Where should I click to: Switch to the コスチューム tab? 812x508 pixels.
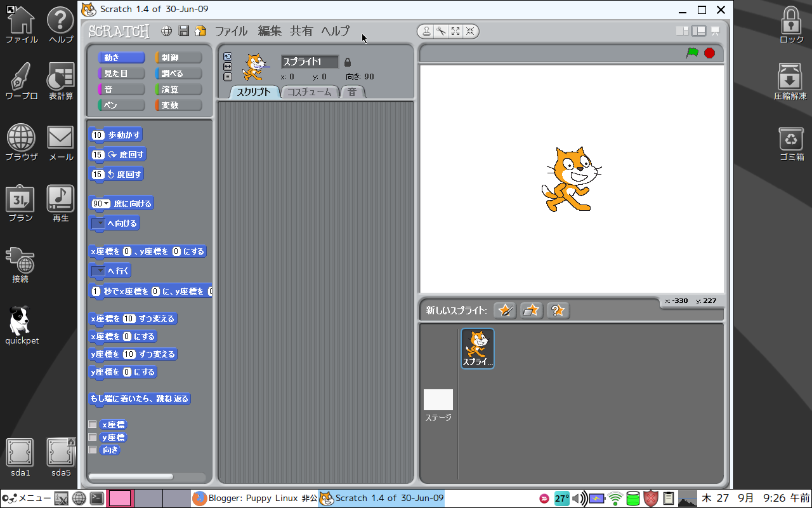(x=309, y=92)
